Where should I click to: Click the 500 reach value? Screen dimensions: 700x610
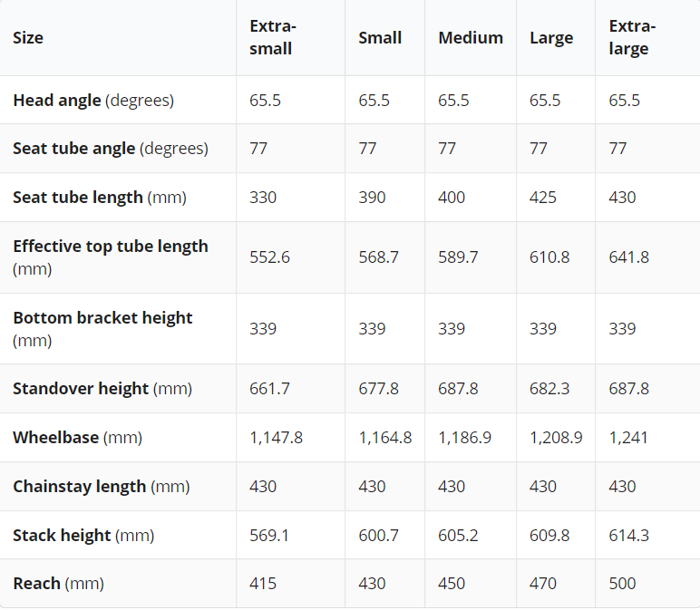622,583
